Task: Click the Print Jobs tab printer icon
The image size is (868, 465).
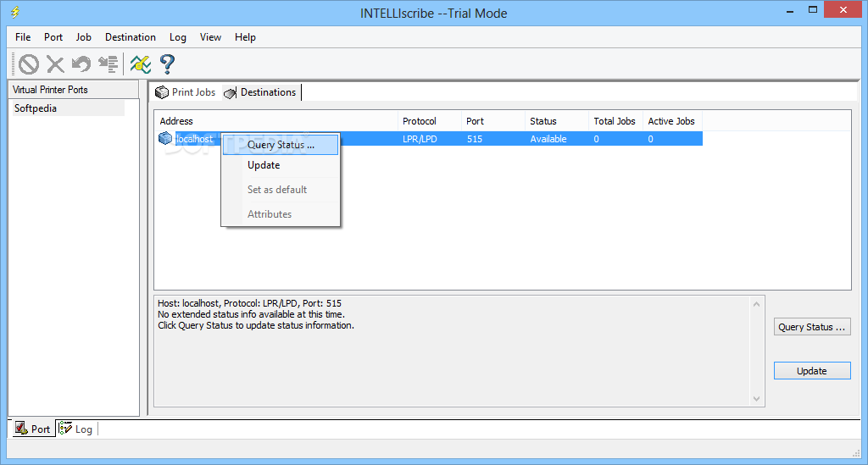Action: coord(162,92)
